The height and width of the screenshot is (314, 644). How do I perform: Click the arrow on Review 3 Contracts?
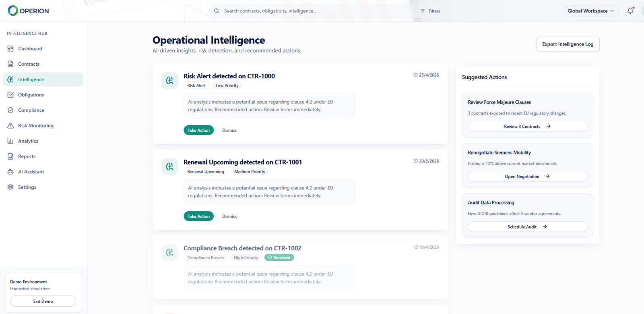(549, 127)
